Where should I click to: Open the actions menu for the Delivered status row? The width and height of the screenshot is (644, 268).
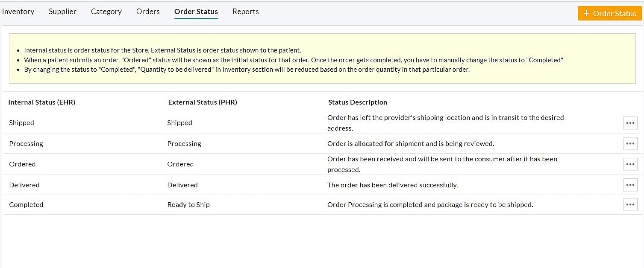coord(630,185)
